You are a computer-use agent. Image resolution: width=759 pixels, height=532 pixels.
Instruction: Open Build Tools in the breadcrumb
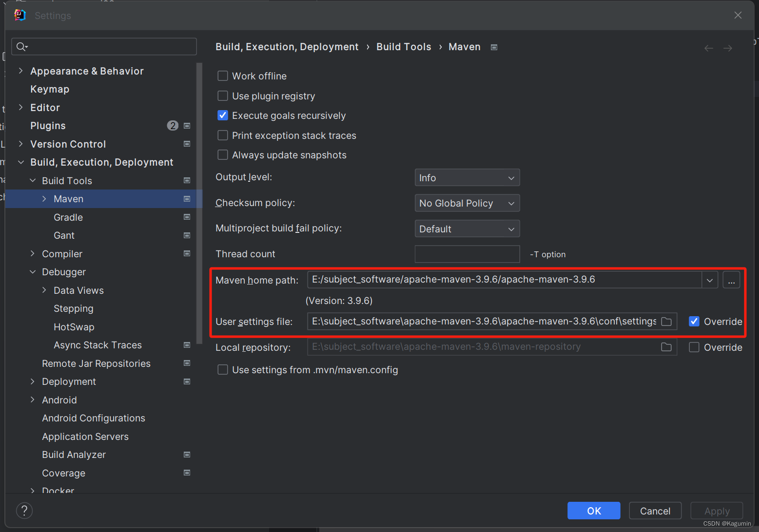404,46
